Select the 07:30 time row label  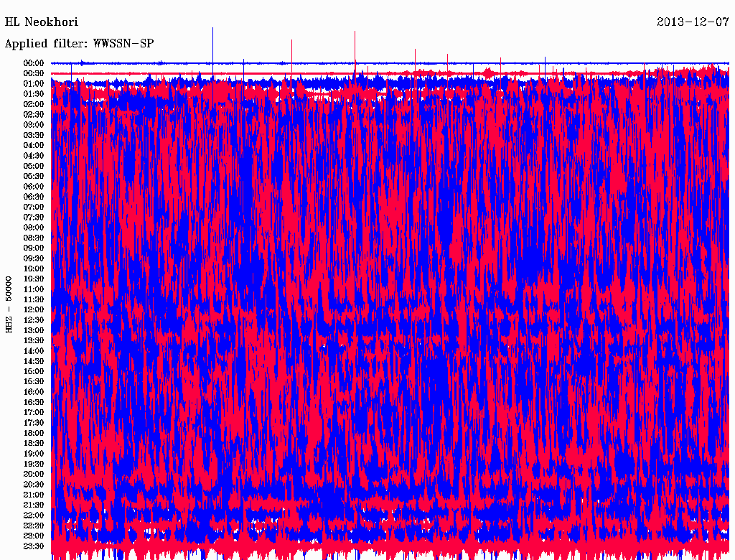click(x=34, y=218)
